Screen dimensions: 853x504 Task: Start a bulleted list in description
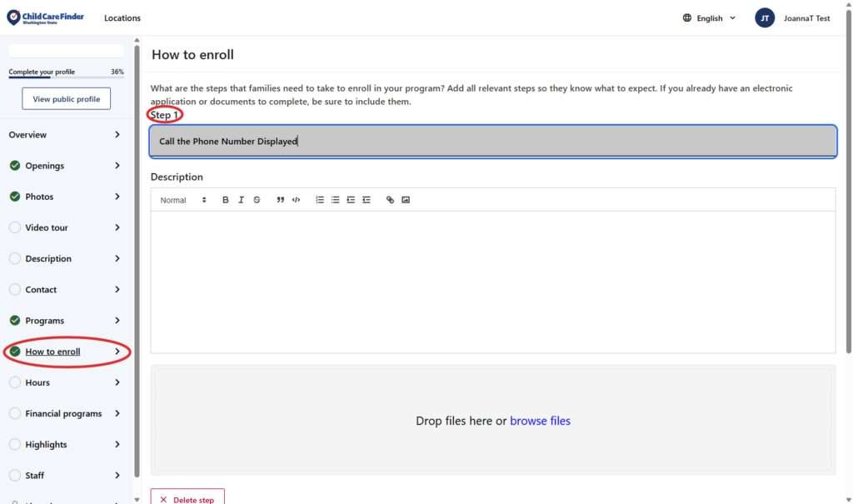click(335, 200)
